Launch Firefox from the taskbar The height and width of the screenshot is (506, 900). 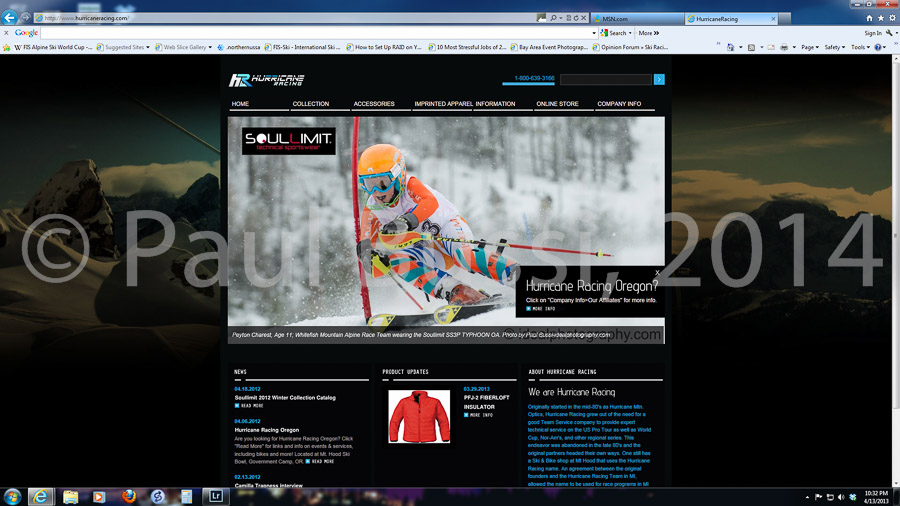point(129,497)
